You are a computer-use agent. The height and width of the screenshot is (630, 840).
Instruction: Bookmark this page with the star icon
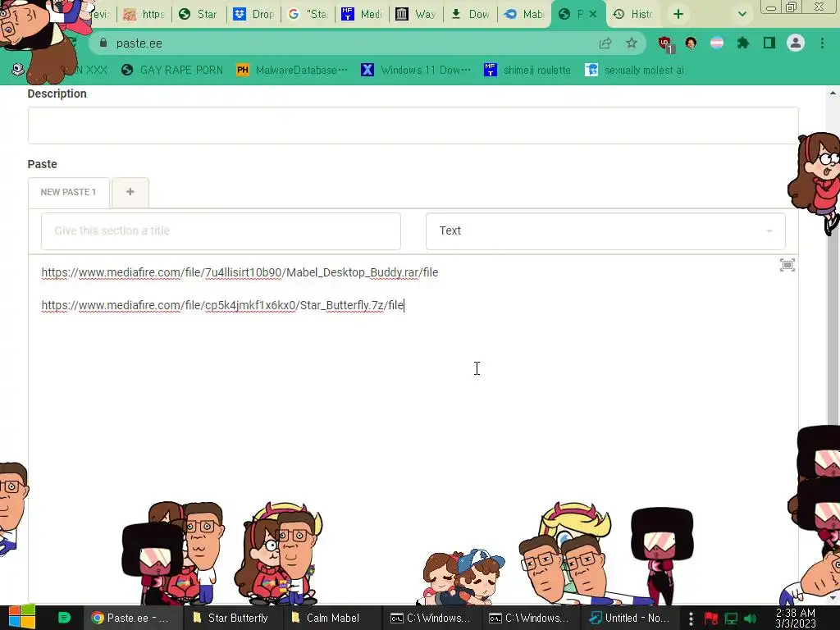(632, 43)
